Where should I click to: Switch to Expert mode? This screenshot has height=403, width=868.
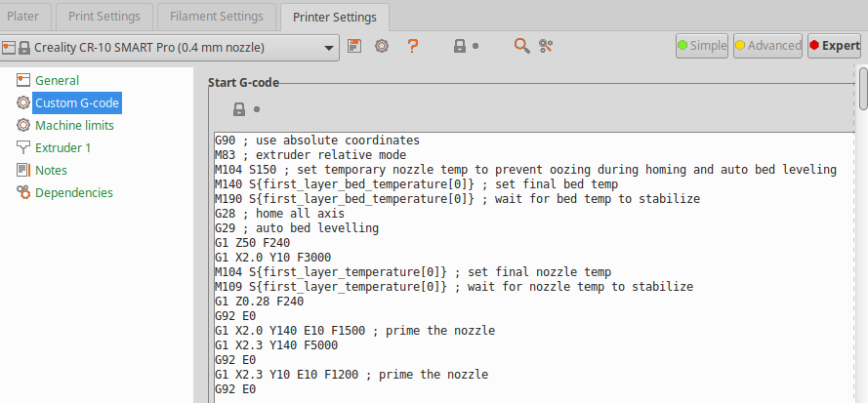click(x=834, y=46)
